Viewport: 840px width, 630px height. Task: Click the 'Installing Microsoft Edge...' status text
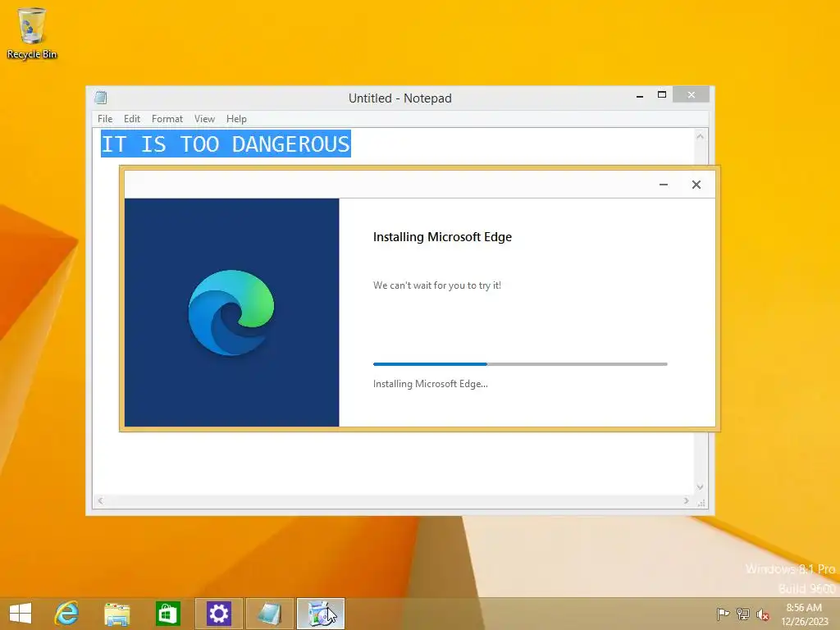(430, 384)
